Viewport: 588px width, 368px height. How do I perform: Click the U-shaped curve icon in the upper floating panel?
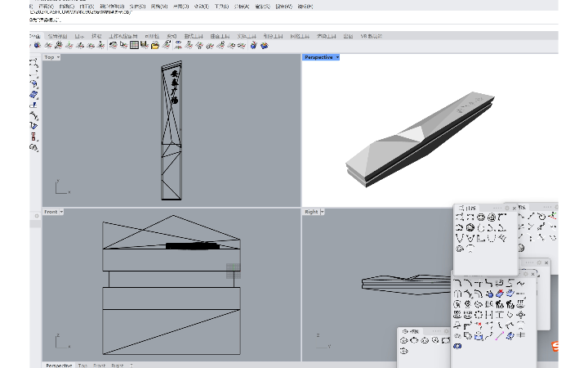pyautogui.click(x=492, y=238)
